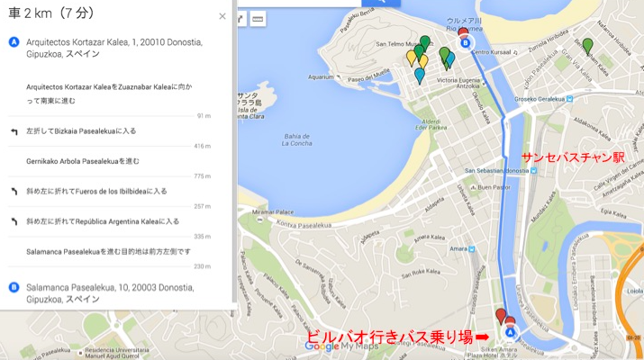Click the blue A badge in directions list
644x360 pixels.
14,42
